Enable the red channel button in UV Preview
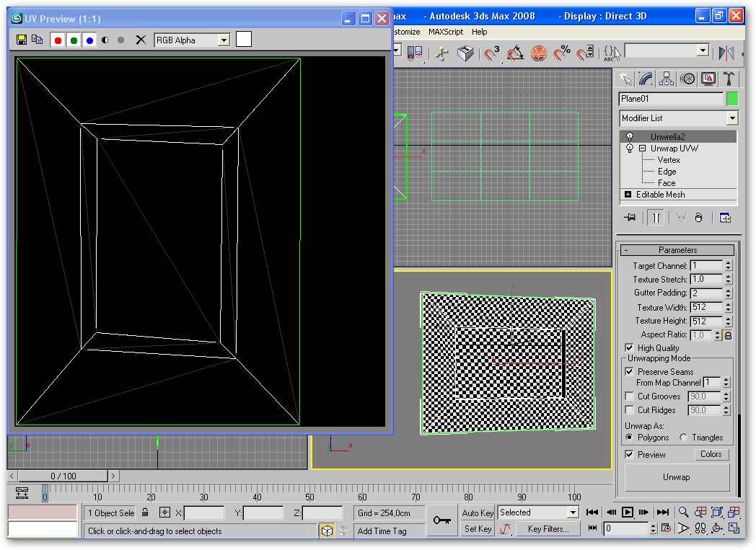This screenshot has width=756, height=550. point(58,40)
